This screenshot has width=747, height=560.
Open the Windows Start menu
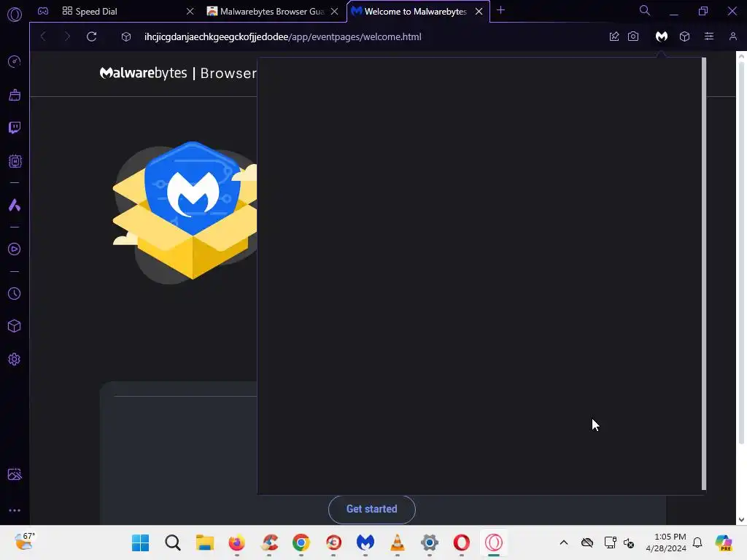pos(140,542)
